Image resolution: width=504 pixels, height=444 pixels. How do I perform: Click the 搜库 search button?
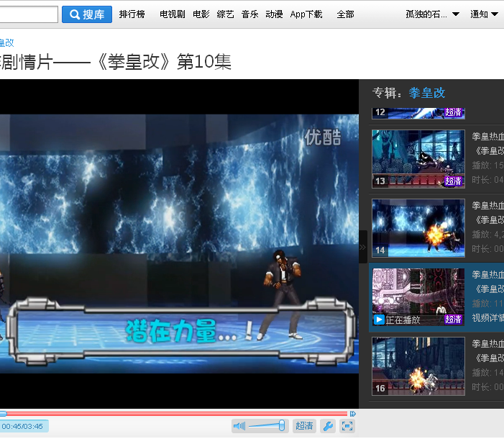pyautogui.click(x=87, y=14)
